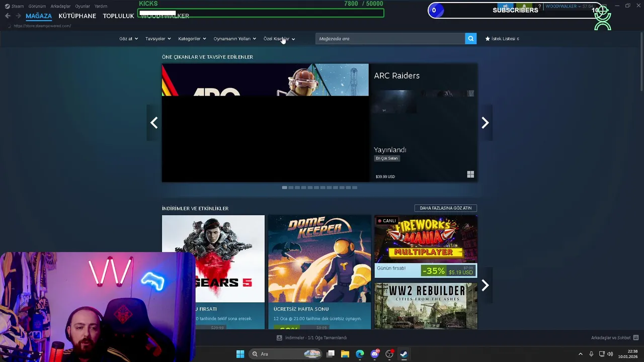Image resolution: width=644 pixels, height=362 pixels.
Task: Click the En Çok Satan tag
Action: point(387,158)
